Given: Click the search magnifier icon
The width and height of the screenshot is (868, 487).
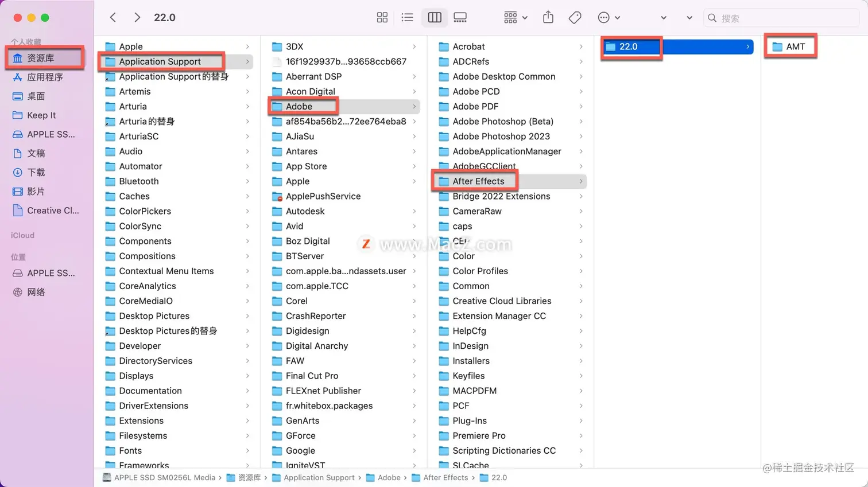Looking at the screenshot, I should pyautogui.click(x=712, y=18).
